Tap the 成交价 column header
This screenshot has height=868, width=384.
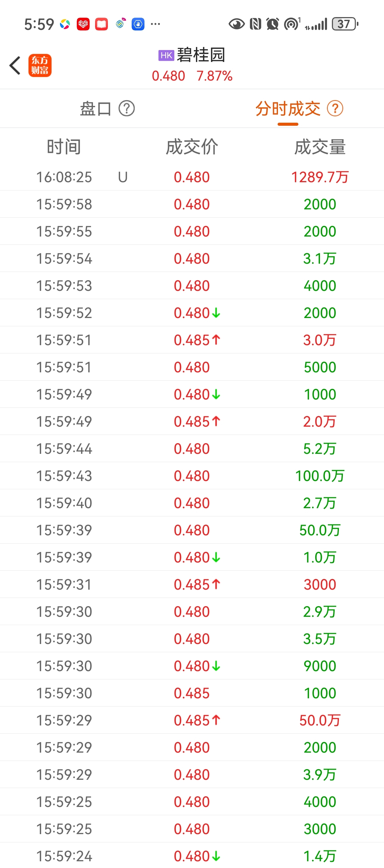click(192, 147)
